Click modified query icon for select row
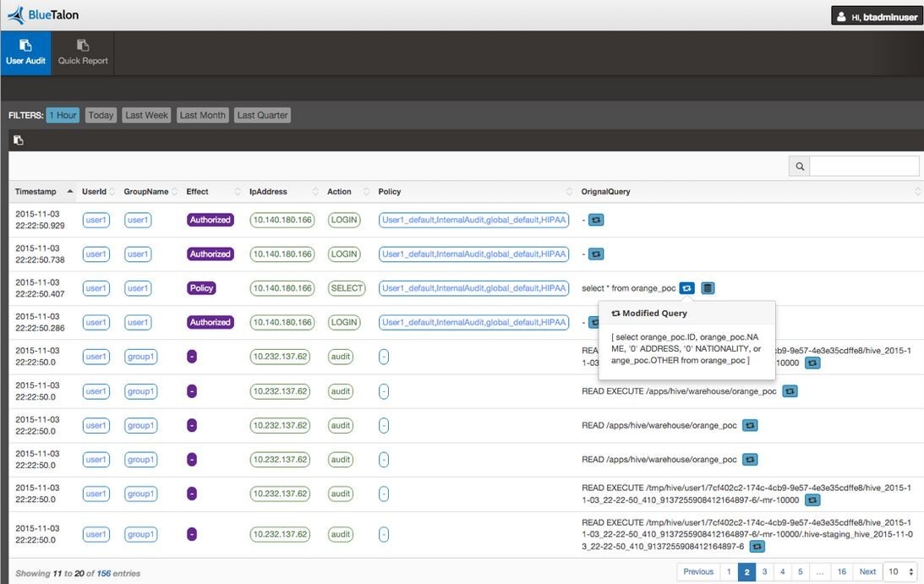 686,288
